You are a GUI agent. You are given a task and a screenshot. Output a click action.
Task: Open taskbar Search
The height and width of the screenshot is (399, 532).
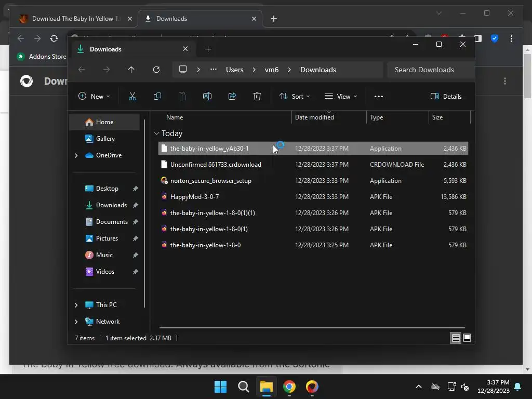click(x=243, y=387)
